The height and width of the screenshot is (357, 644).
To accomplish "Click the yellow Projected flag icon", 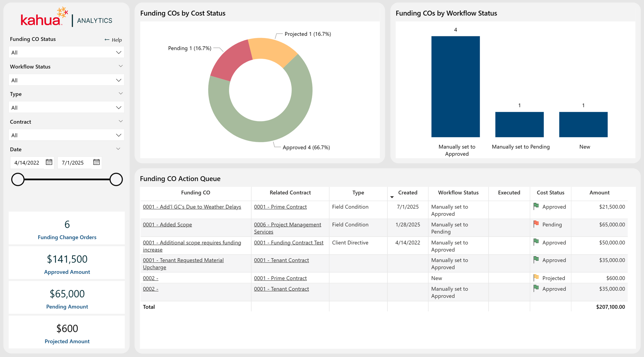I will tap(536, 278).
